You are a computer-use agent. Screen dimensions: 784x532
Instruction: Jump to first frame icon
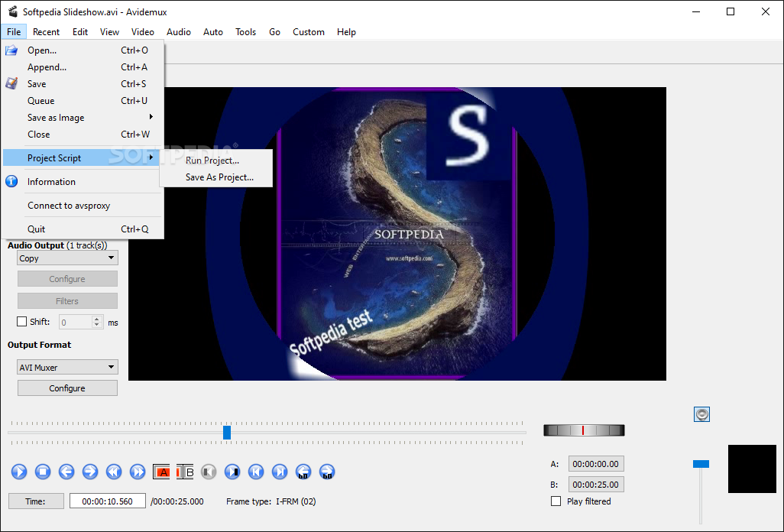[256, 472]
